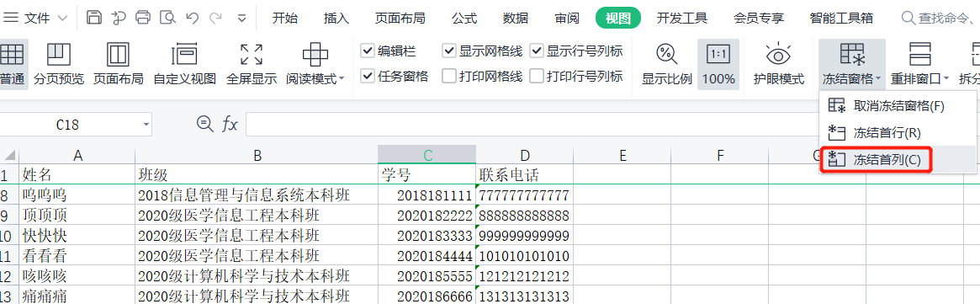Toggle the 显示网格线 checkbox
The height and width of the screenshot is (304, 980).
[x=448, y=51]
